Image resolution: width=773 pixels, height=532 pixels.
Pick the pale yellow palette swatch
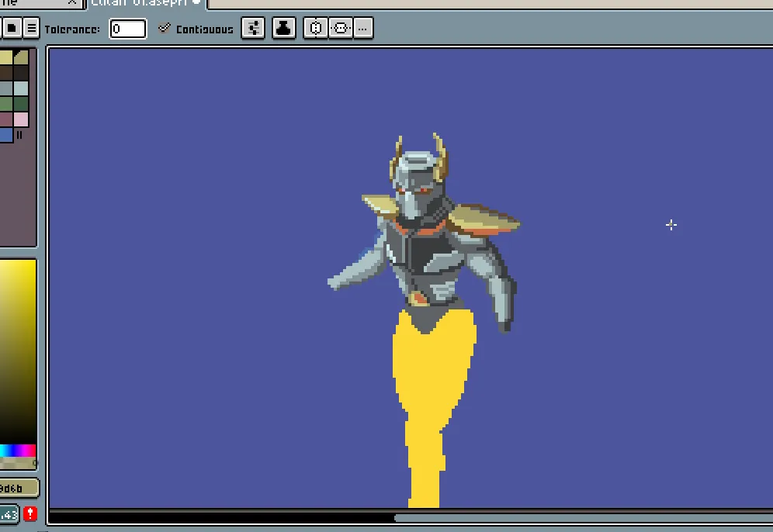point(6,57)
